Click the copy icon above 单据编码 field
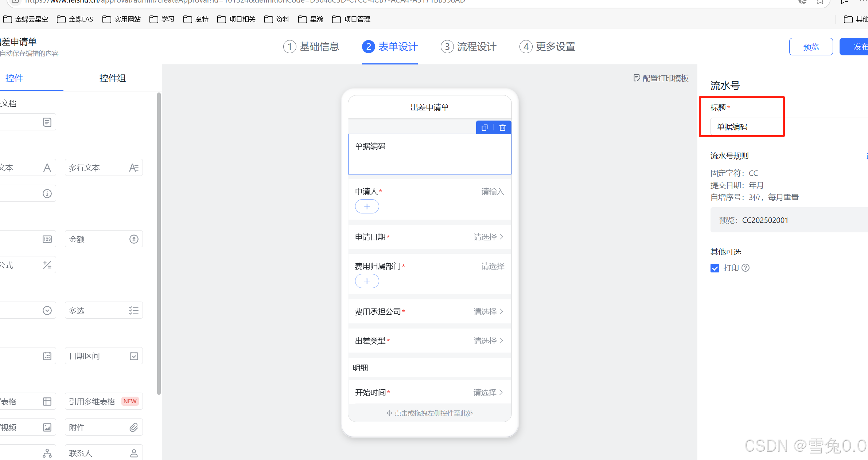868x460 pixels. click(x=484, y=127)
